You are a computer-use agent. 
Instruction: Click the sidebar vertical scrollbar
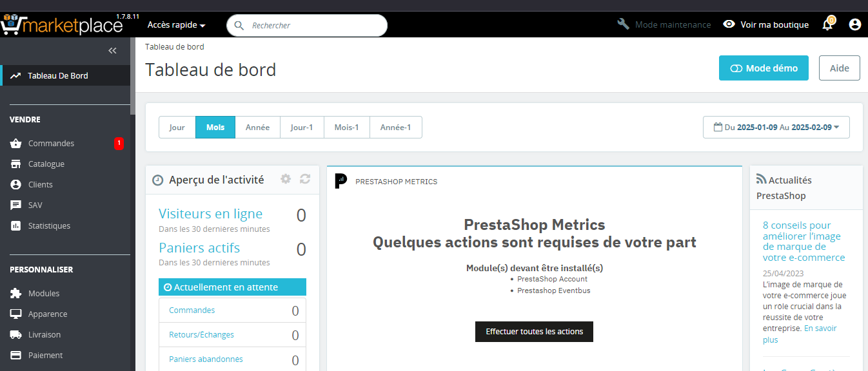133,77
